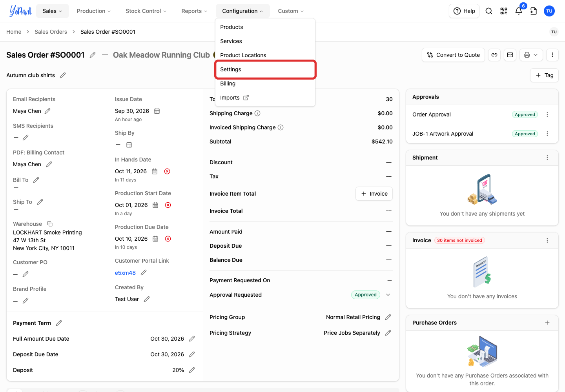Open the Issue Date calendar picker
Viewport: 565px width, 392px height.
tap(157, 111)
